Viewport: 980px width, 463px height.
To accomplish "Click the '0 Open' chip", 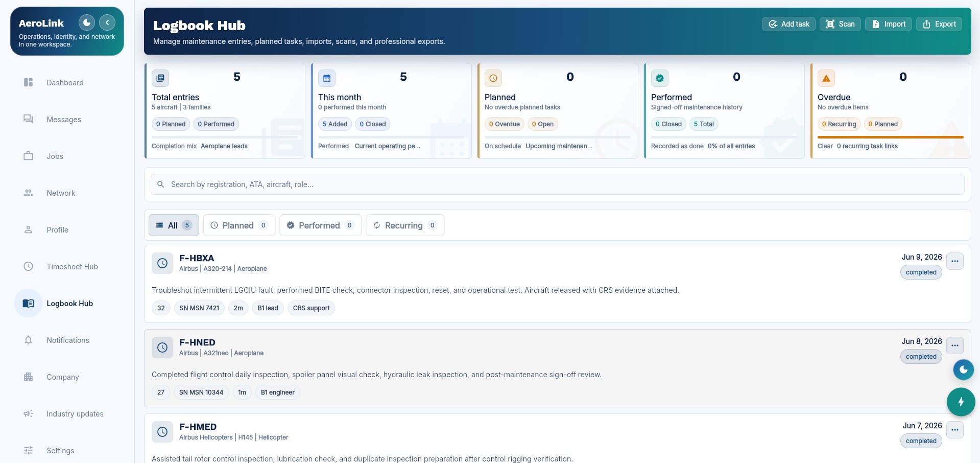I will pyautogui.click(x=543, y=124).
